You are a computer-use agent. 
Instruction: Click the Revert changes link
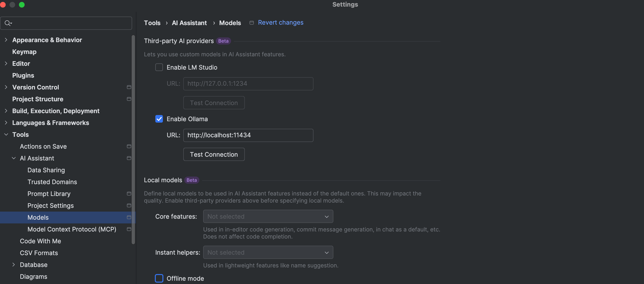coord(281,22)
